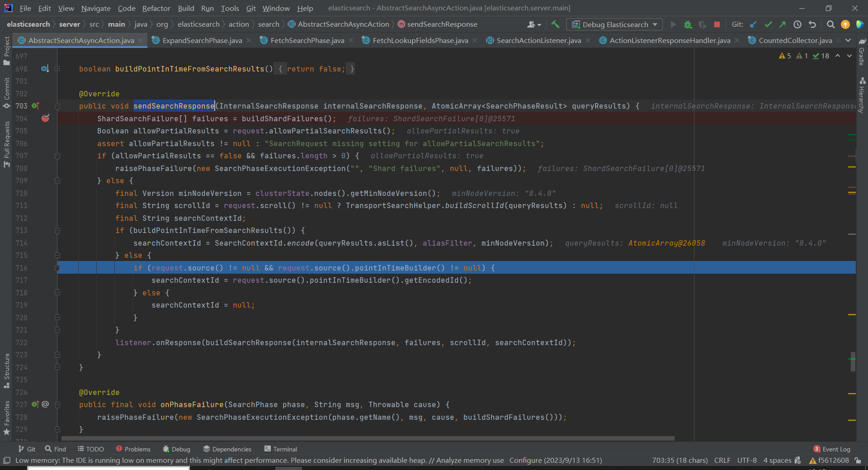Image resolution: width=868 pixels, height=470 pixels.
Task: Toggle the Commit tool window
Action: 6,93
